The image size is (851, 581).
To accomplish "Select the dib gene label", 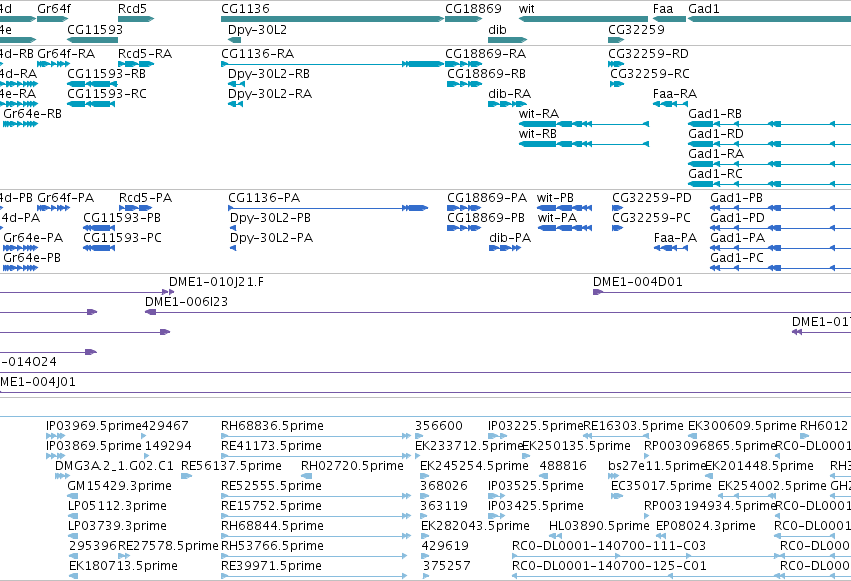I will pyautogui.click(x=497, y=29).
